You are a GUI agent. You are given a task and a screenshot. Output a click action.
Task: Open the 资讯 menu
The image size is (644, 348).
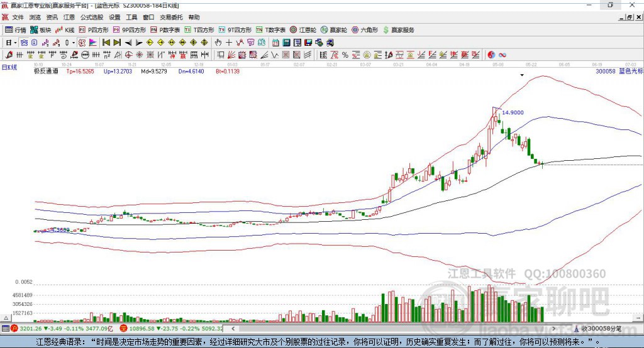pos(52,17)
